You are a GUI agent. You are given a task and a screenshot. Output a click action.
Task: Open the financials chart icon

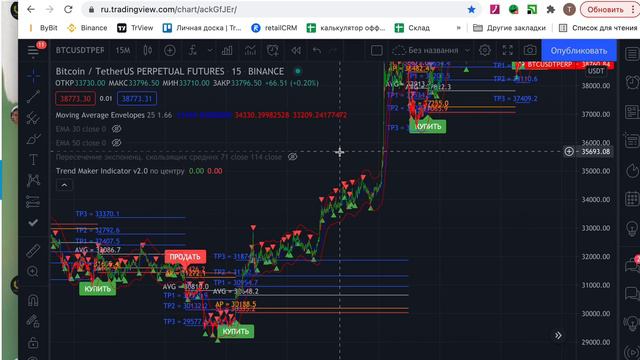coord(250,50)
